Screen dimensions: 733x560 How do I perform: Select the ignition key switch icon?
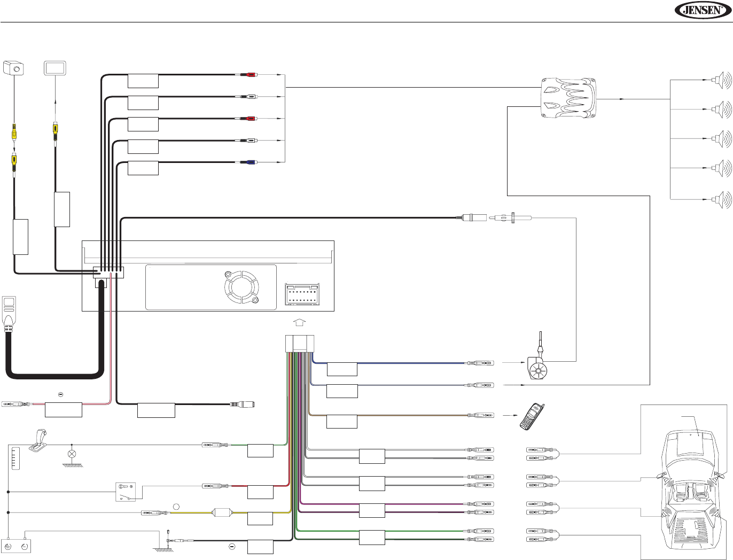point(126,492)
